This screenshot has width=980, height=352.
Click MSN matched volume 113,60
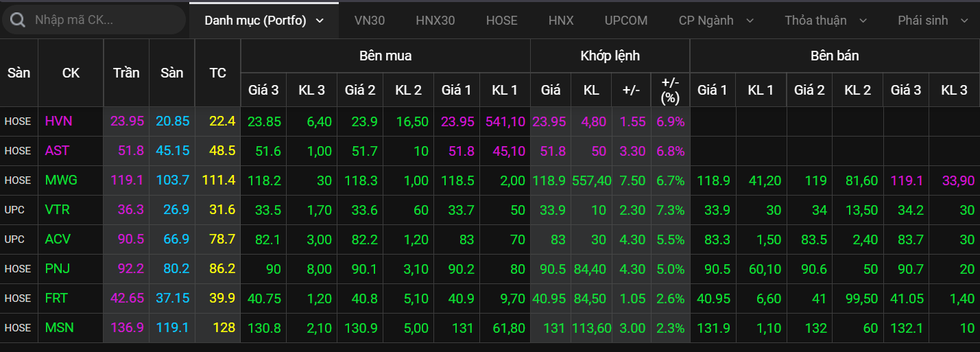592,328
